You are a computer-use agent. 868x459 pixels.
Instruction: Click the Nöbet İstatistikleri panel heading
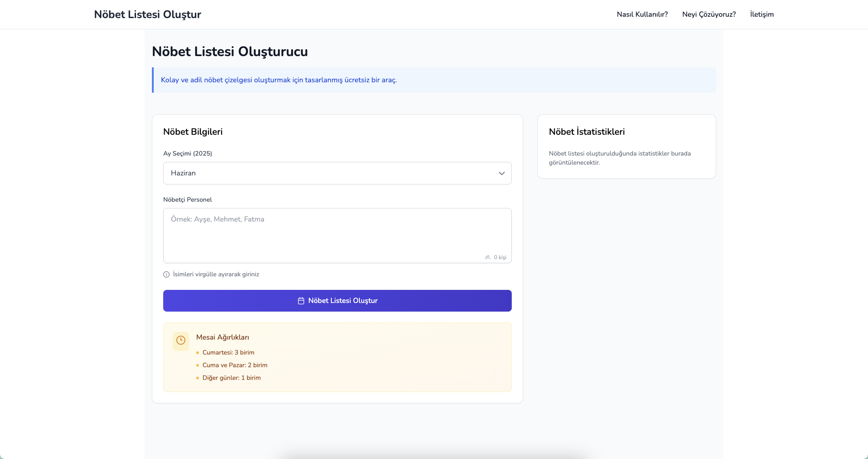(x=586, y=132)
